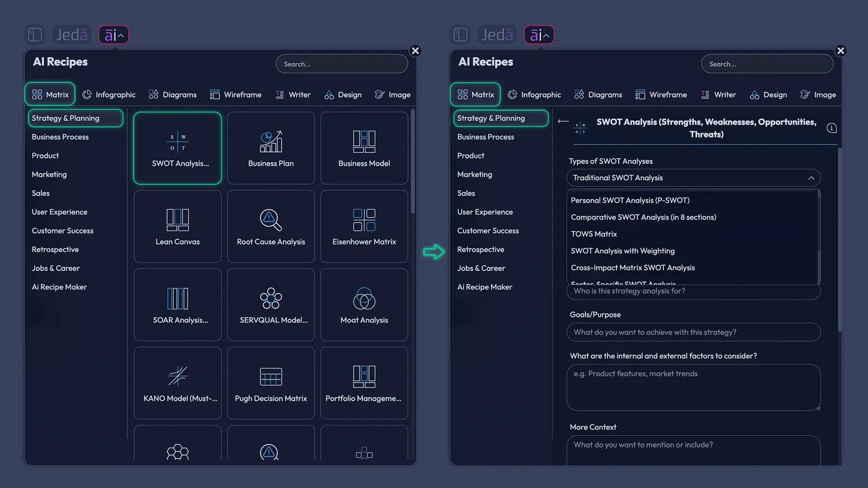The height and width of the screenshot is (488, 868).
Task: Click the info icon beside SWOT Analysis title
Action: click(831, 128)
